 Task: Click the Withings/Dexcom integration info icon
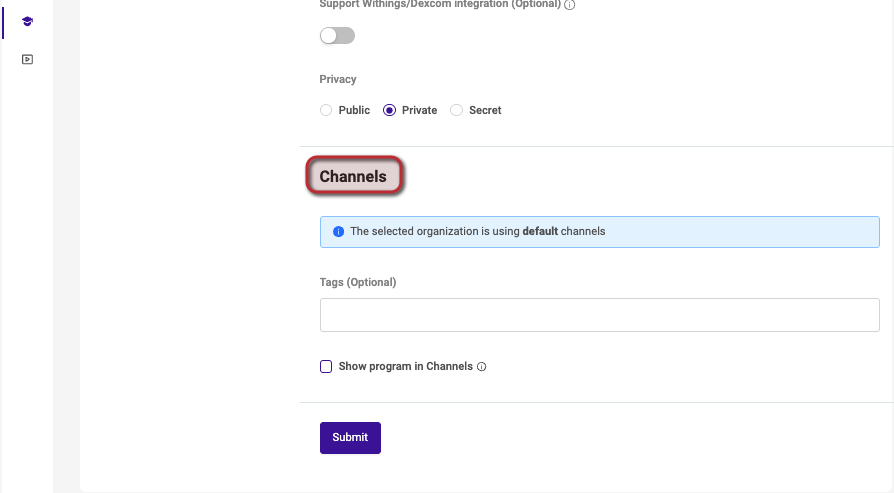click(569, 5)
